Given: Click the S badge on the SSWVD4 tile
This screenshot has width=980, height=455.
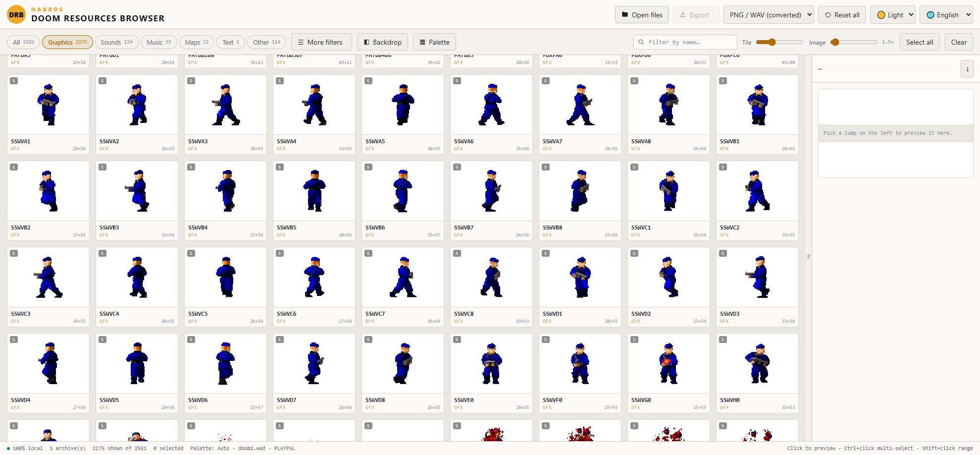Looking at the screenshot, I should coord(14,340).
